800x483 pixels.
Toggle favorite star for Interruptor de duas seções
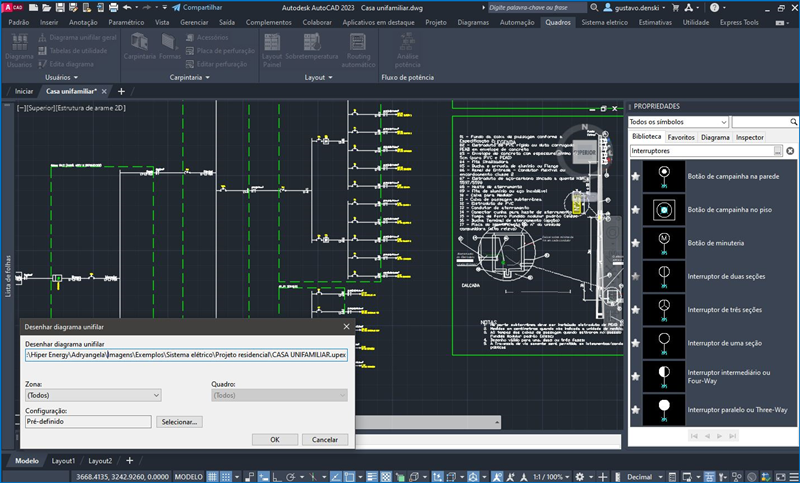pos(635,275)
